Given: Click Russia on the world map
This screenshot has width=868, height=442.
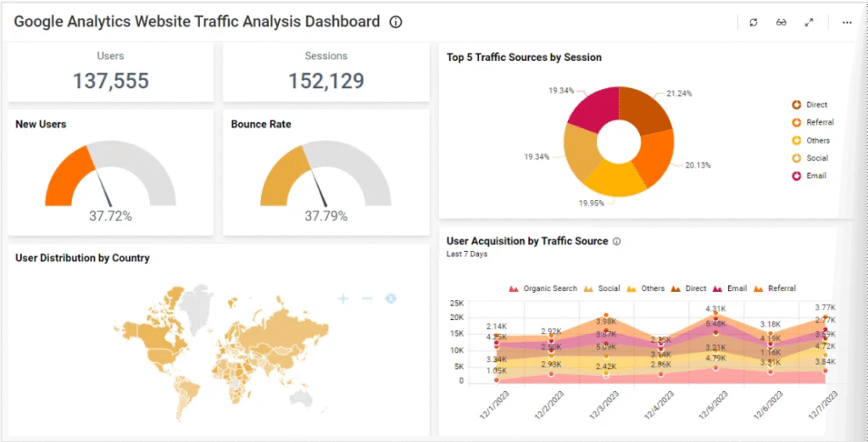Looking at the screenshot, I should (285, 331).
